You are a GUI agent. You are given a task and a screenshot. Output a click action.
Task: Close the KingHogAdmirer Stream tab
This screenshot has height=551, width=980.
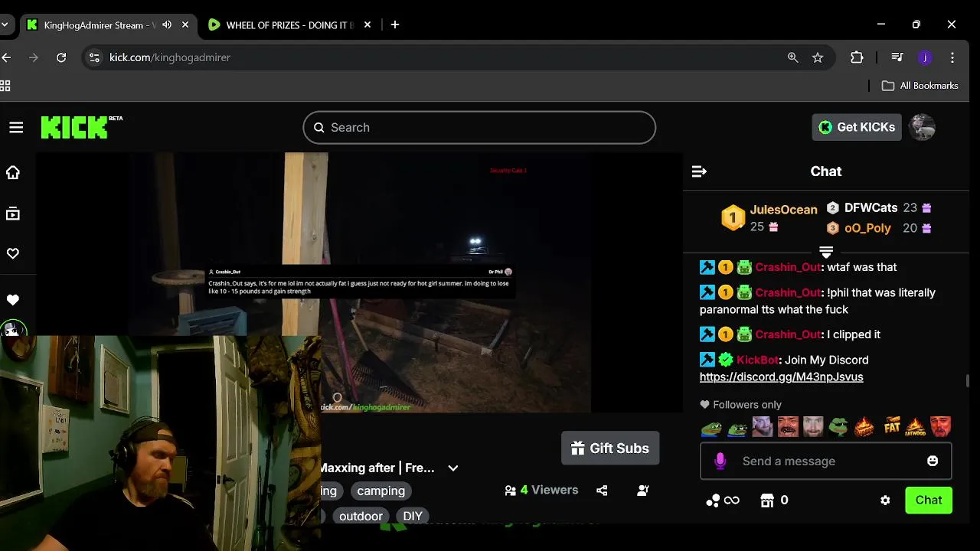click(x=185, y=24)
